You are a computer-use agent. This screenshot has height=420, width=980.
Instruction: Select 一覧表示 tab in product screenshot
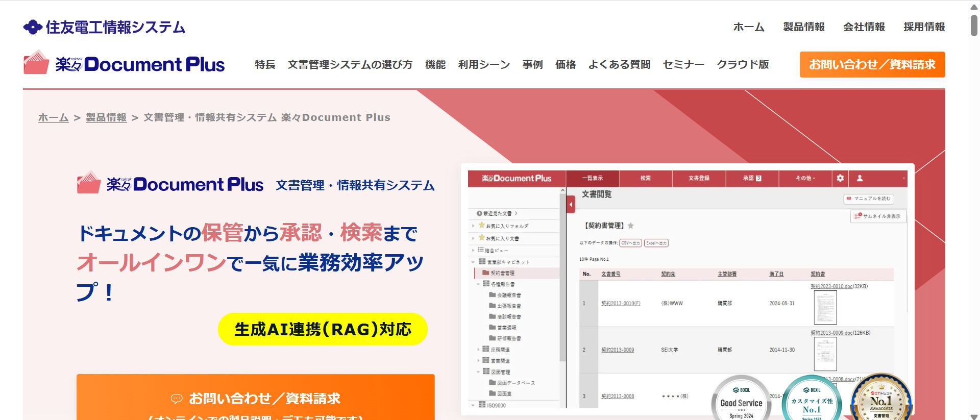click(593, 178)
